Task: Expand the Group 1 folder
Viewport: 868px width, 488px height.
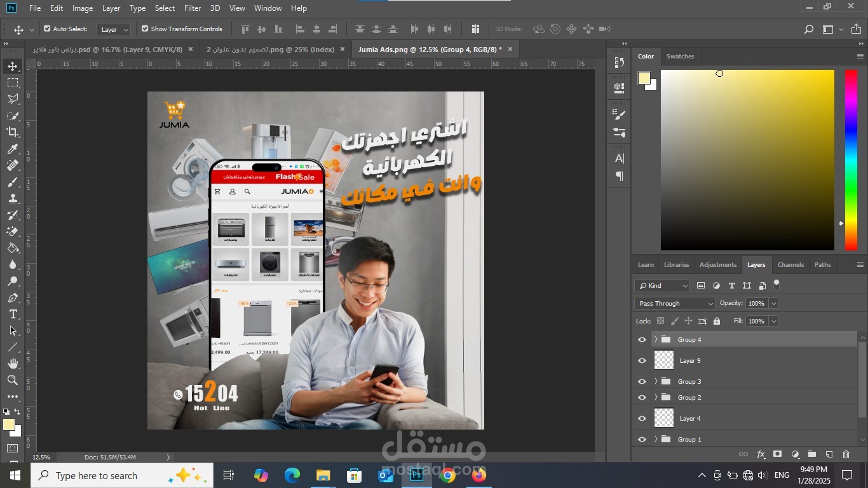Action: coord(656,439)
